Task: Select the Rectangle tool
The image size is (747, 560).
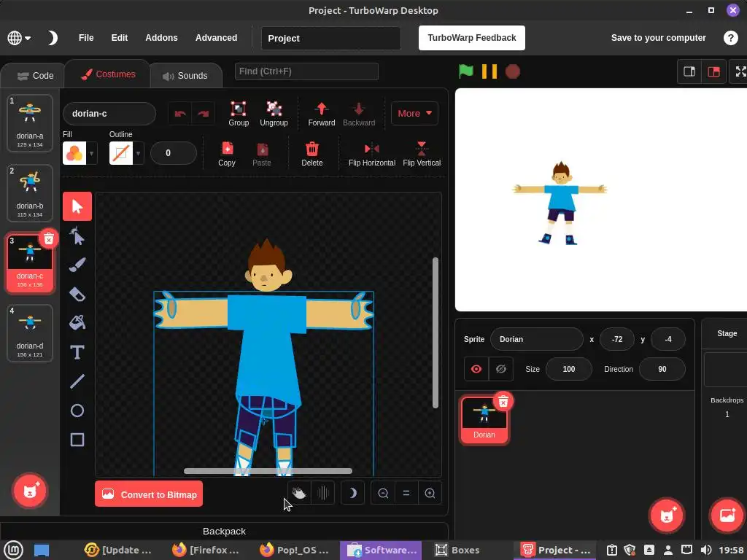Action: [77, 440]
